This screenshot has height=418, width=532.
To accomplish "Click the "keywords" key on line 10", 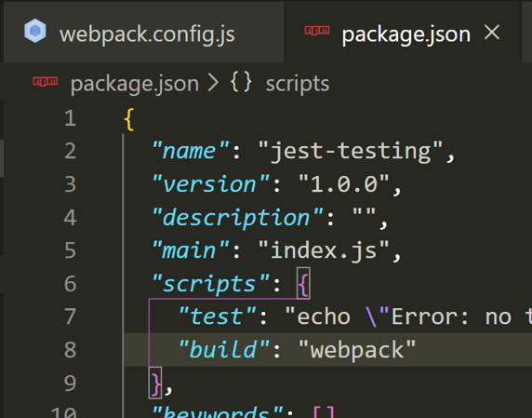I will click(x=217, y=411).
